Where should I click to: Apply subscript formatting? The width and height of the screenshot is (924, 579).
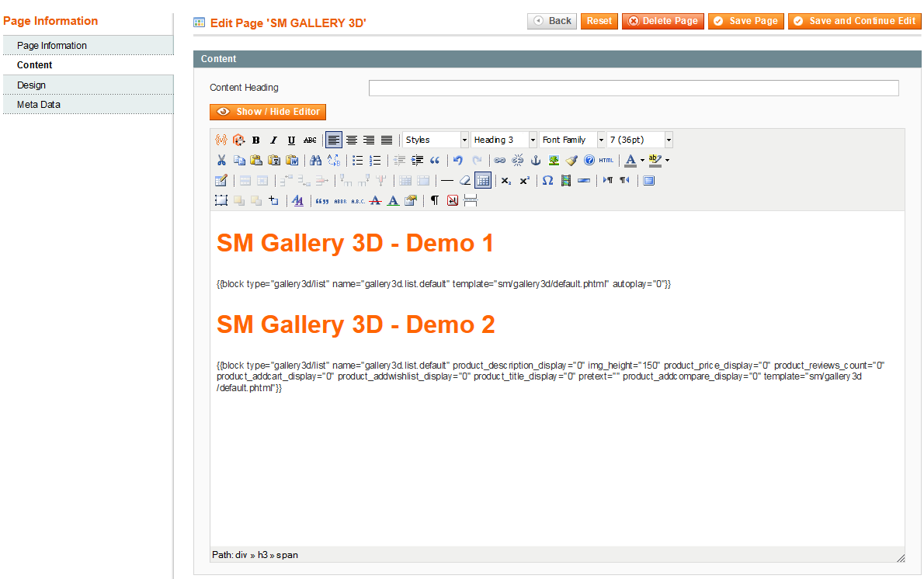click(507, 181)
